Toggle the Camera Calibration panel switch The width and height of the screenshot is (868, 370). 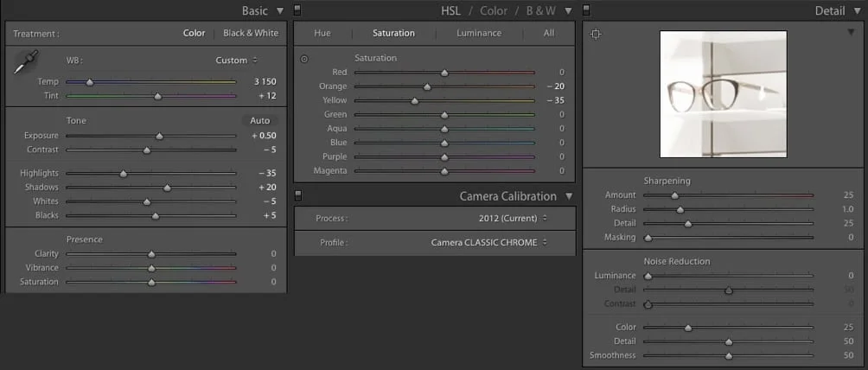tap(297, 195)
